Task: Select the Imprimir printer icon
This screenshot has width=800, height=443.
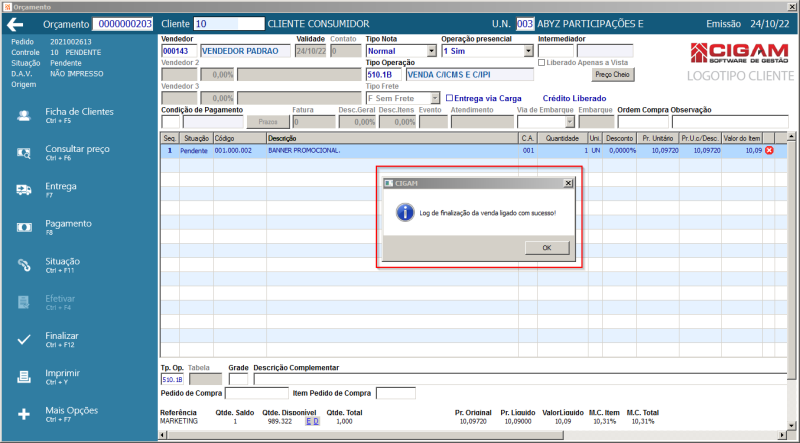Action: point(23,377)
